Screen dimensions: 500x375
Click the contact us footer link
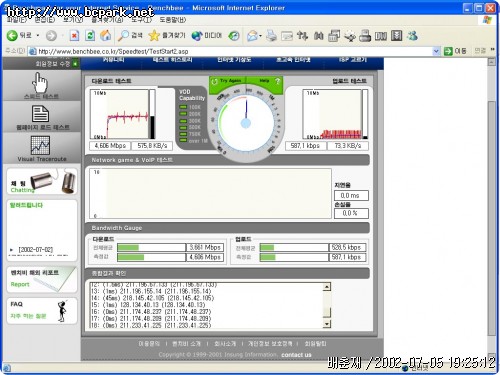pos(296,355)
